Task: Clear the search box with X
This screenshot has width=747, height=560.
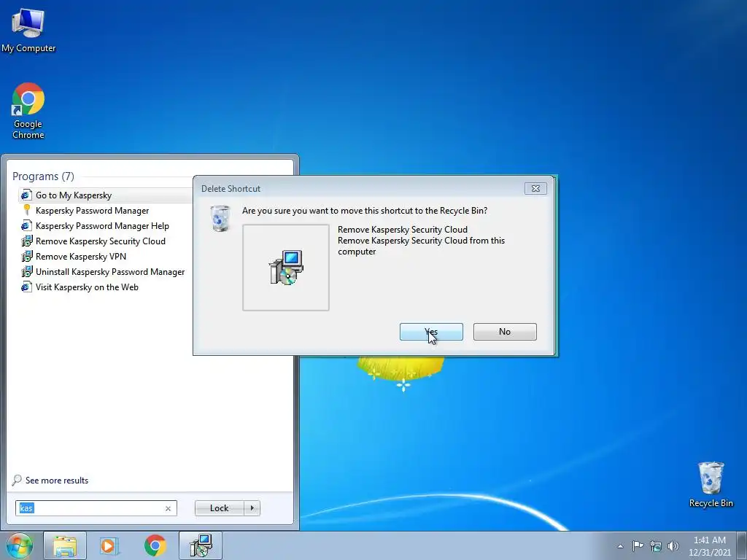Action: click(x=169, y=508)
